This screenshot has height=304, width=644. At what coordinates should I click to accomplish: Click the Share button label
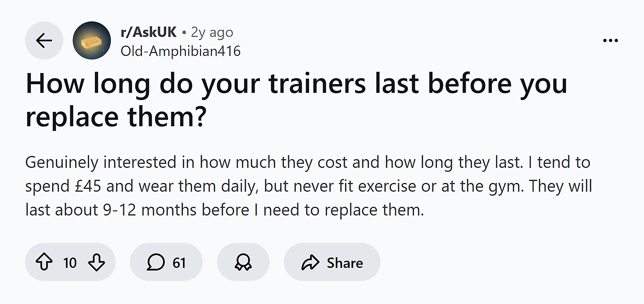[345, 263]
